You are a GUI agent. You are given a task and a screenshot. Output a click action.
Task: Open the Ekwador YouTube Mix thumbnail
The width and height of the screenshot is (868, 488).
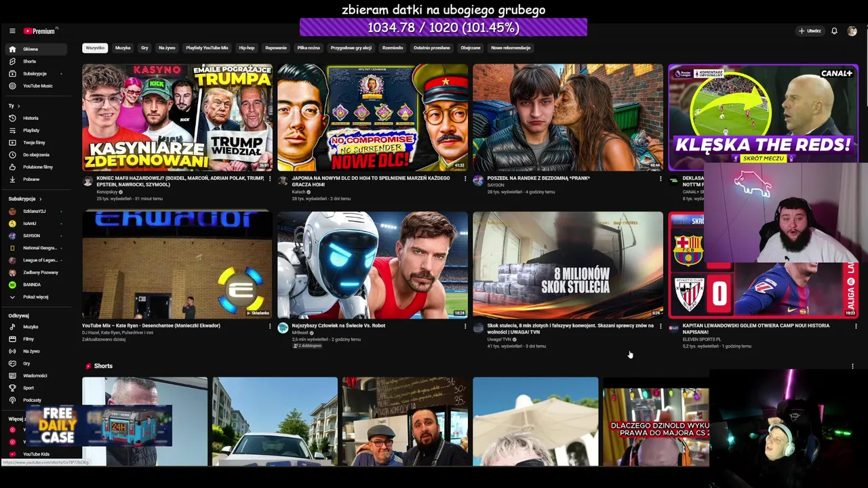[x=177, y=265]
